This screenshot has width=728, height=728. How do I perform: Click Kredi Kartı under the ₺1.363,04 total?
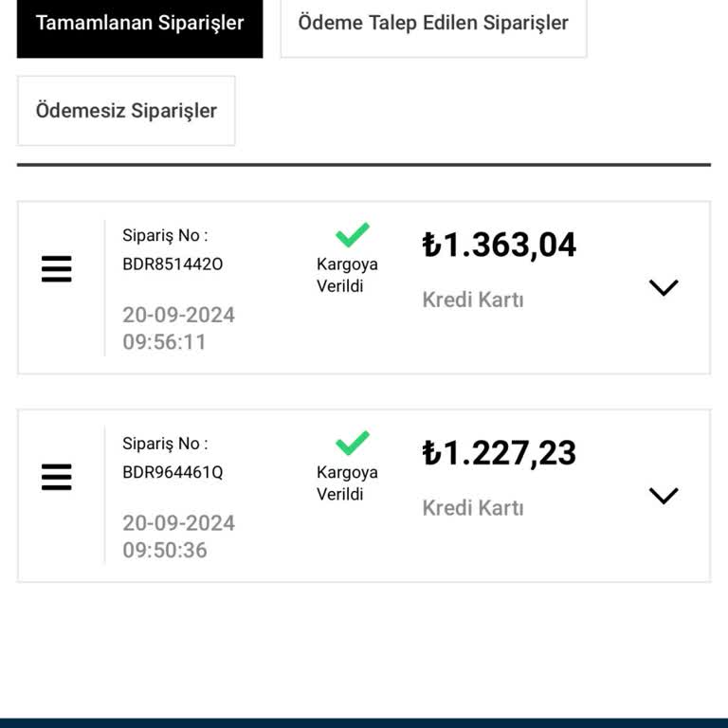[473, 300]
